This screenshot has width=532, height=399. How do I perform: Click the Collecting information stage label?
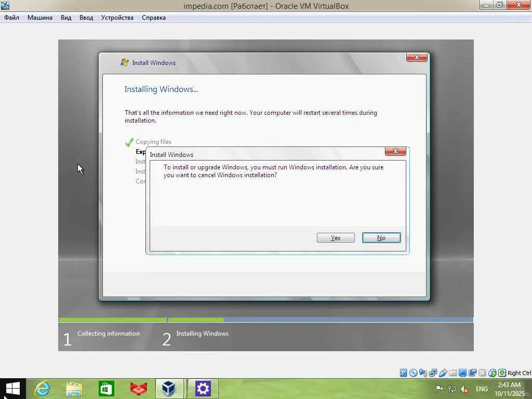109,334
